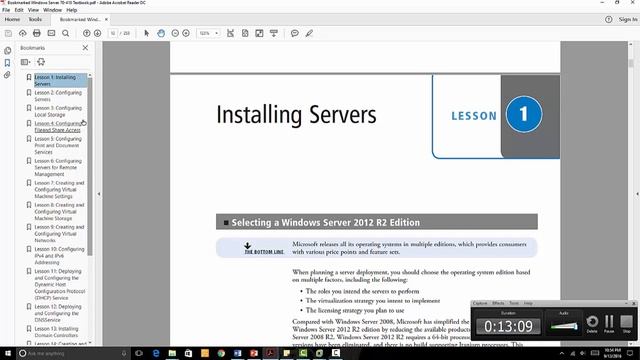Open the recorder Capture menu
Screen dimensions: 640x360
pyautogui.click(x=480, y=303)
